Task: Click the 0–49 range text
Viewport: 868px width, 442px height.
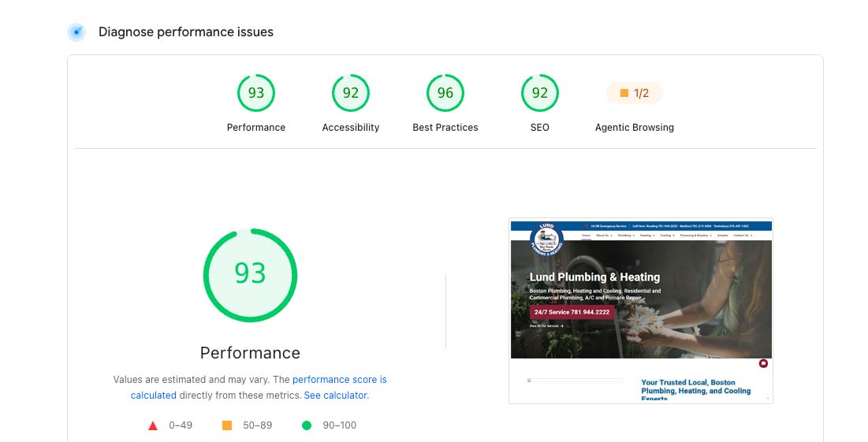Action: pos(181,425)
